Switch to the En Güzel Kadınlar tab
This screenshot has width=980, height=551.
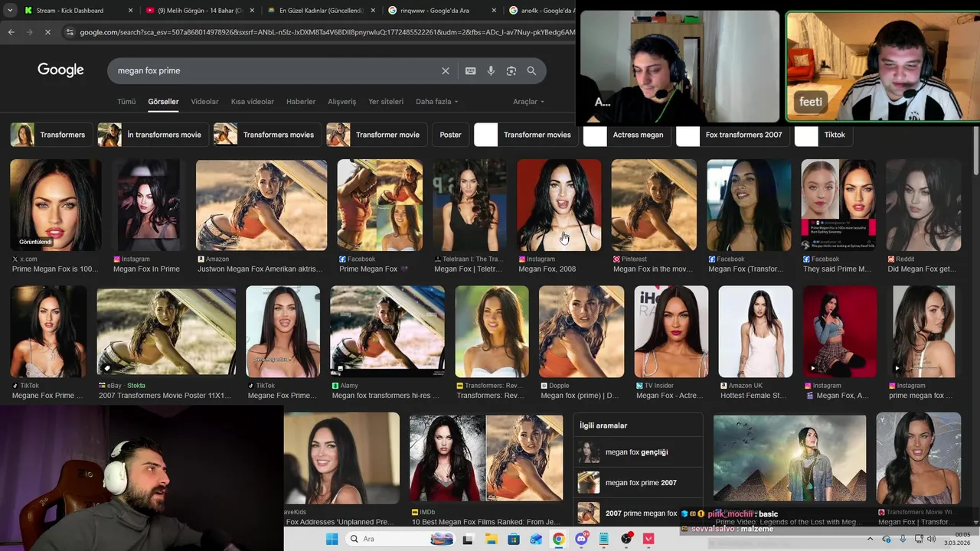321,11
